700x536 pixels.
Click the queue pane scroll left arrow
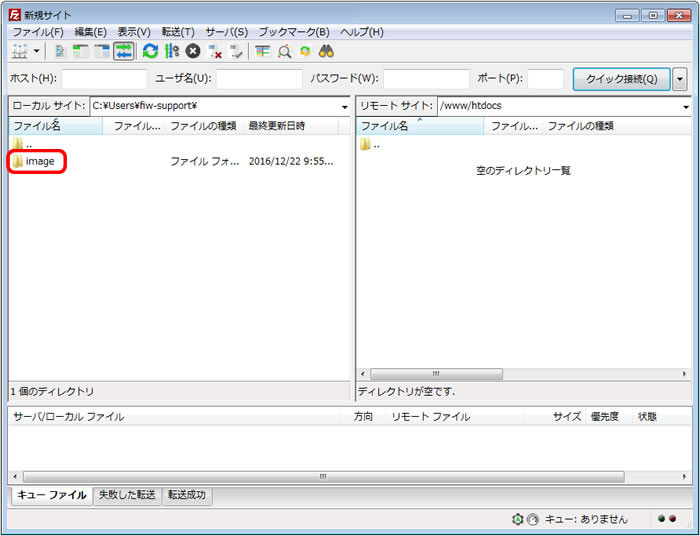point(15,477)
